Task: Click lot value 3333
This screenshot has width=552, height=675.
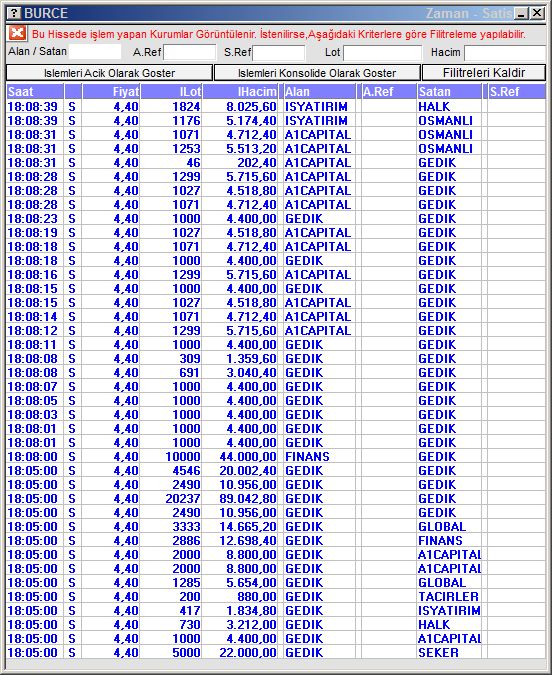Action: (186, 526)
